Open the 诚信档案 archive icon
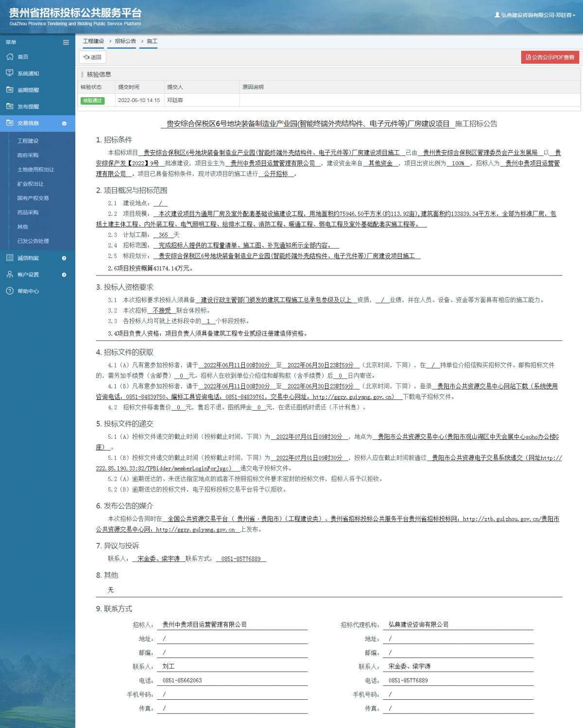 (x=10, y=258)
